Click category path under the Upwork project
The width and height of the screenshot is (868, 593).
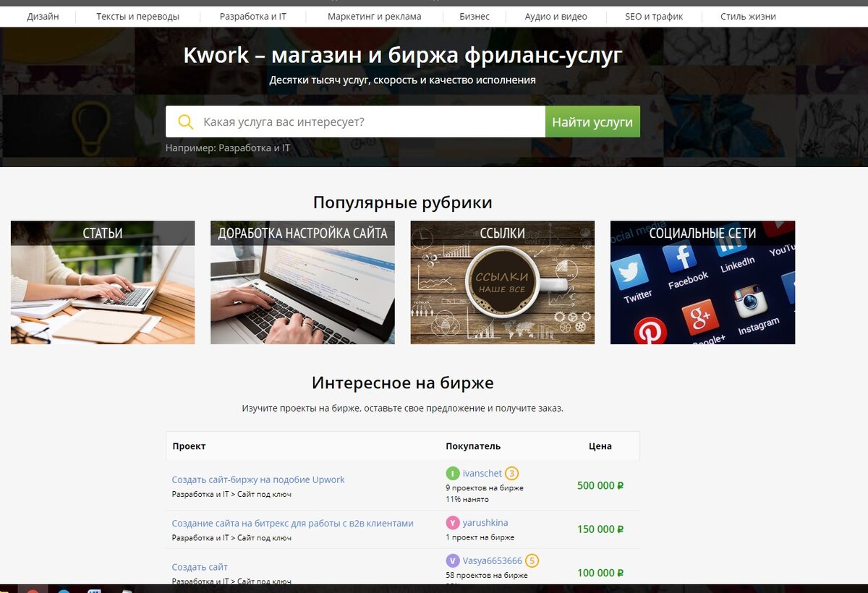click(x=231, y=495)
